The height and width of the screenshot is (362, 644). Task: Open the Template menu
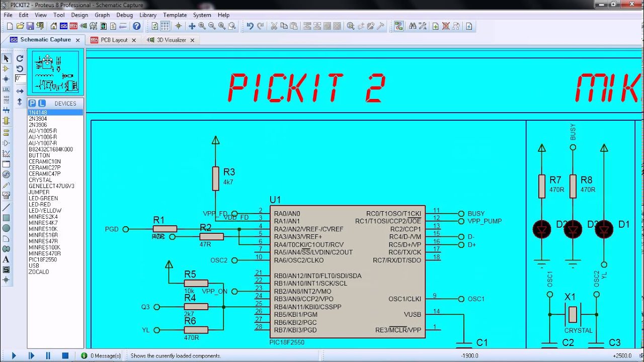175,15
